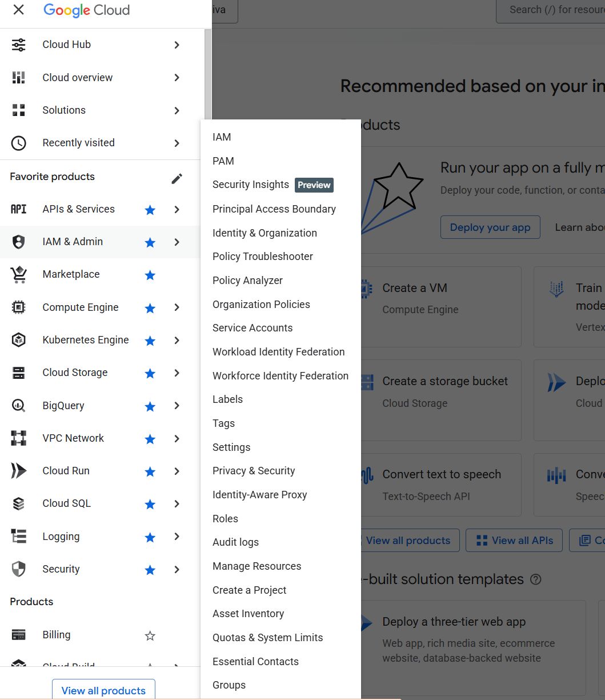Viewport: 605px width, 700px height.
Task: Click inside the resources search field
Action: coord(560,9)
